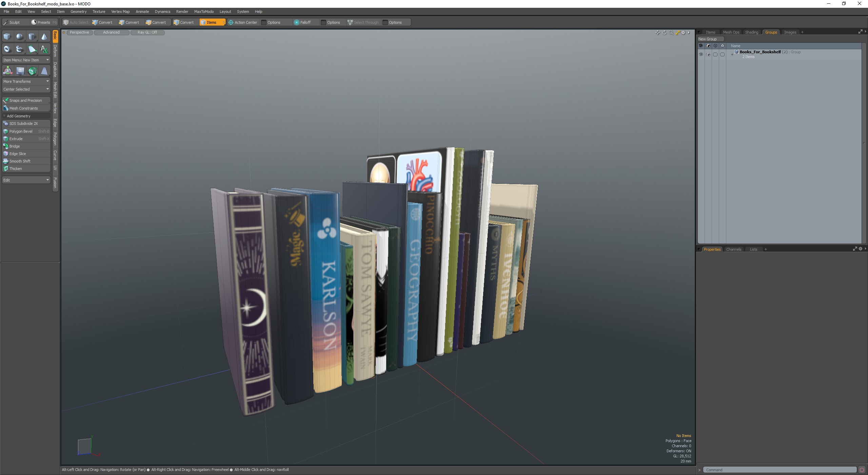The image size is (868, 475).
Task: Open the text tool icon
Action: (44, 49)
